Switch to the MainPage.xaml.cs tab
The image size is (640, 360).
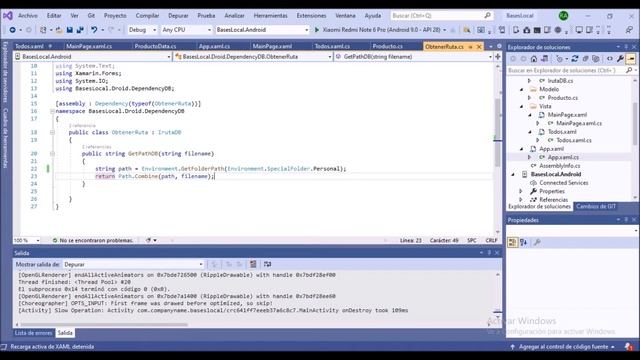tap(89, 47)
